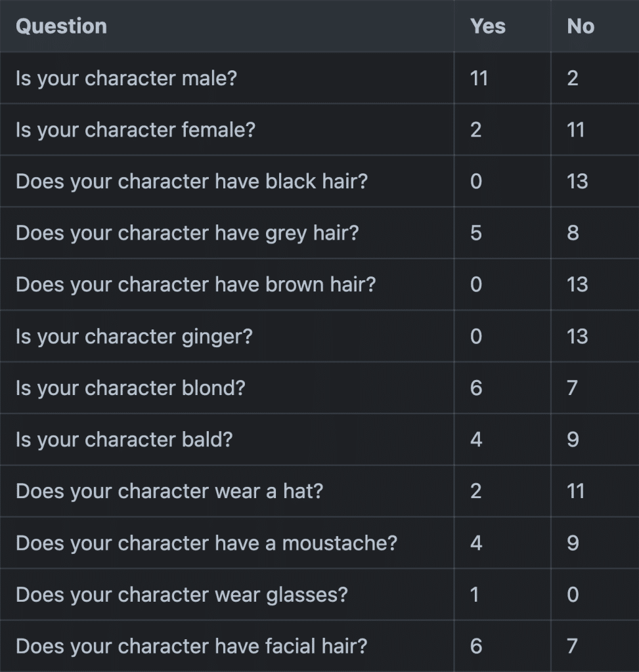Image resolution: width=639 pixels, height=672 pixels.
Task: Select the Yes value in the blond row
Action: [x=476, y=388]
